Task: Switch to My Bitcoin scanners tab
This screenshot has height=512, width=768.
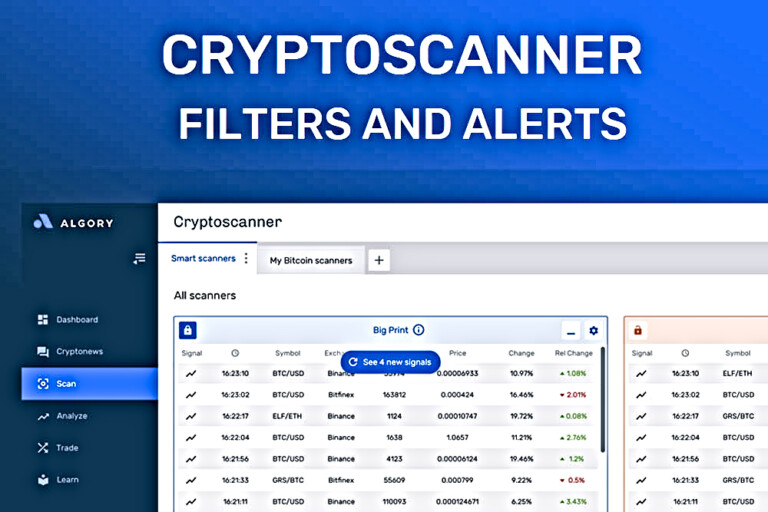Action: 311,260
